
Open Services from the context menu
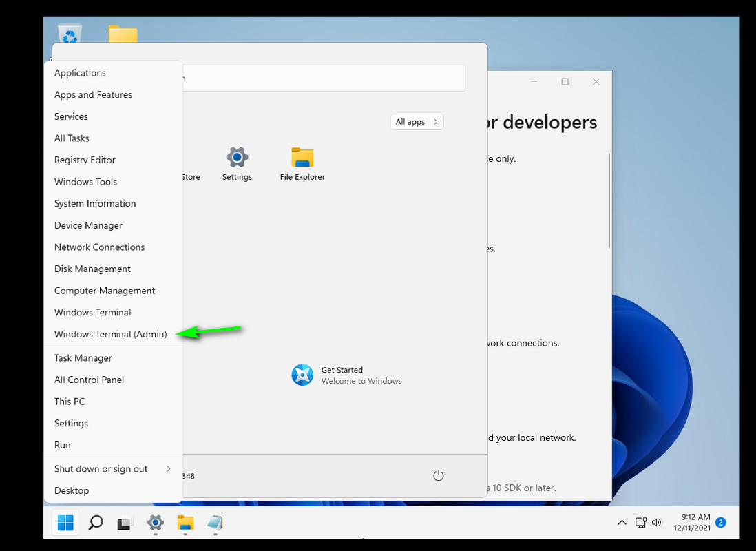(x=114, y=116)
